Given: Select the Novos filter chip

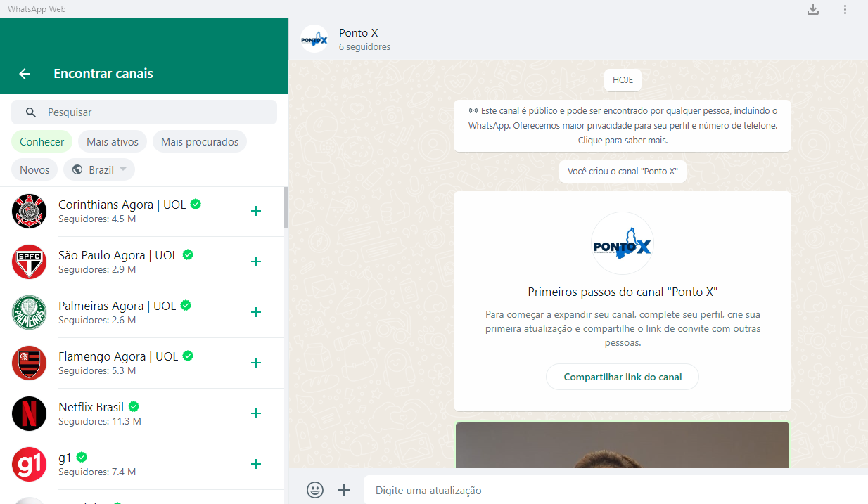Looking at the screenshot, I should point(34,169).
